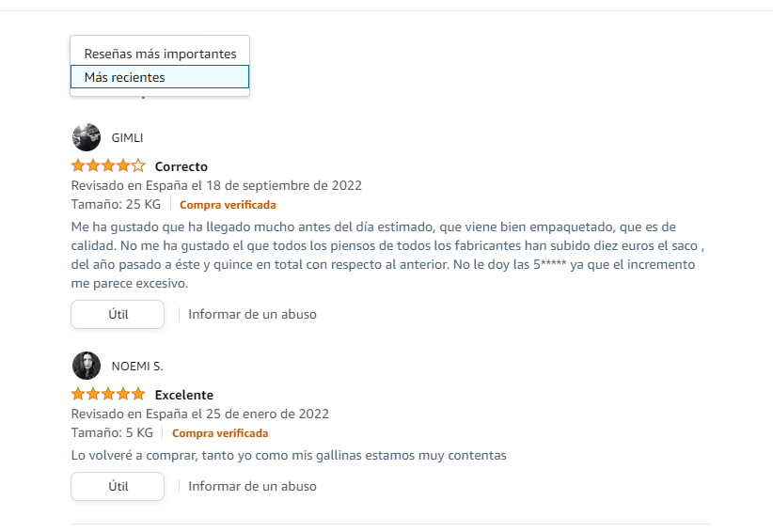Click the review text about gallinas contentas

(289, 455)
